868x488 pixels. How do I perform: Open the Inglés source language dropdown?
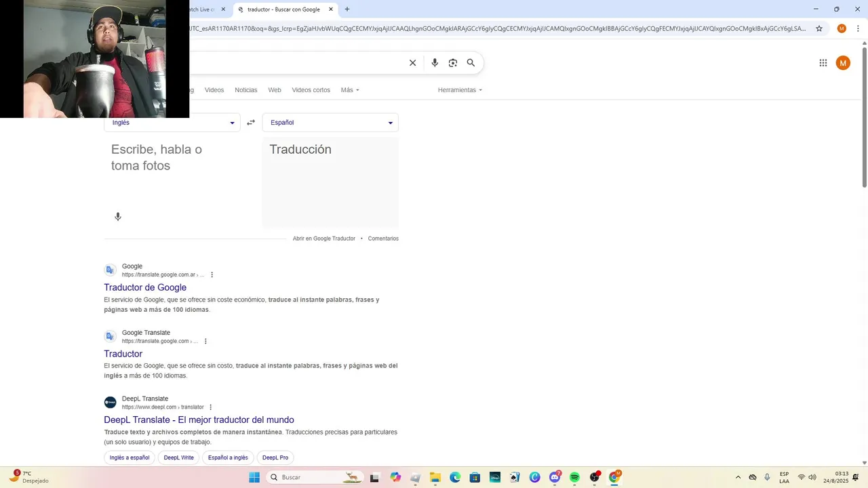click(172, 123)
